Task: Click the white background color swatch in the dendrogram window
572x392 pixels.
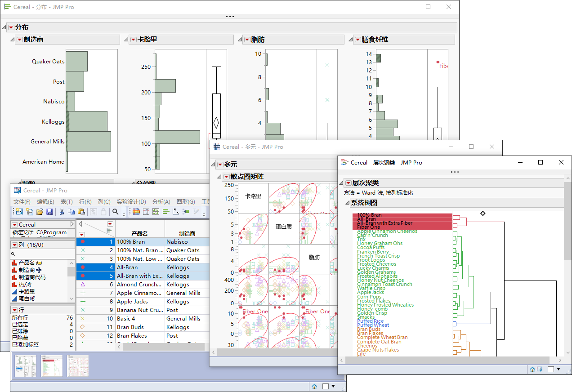Action: click(551, 369)
